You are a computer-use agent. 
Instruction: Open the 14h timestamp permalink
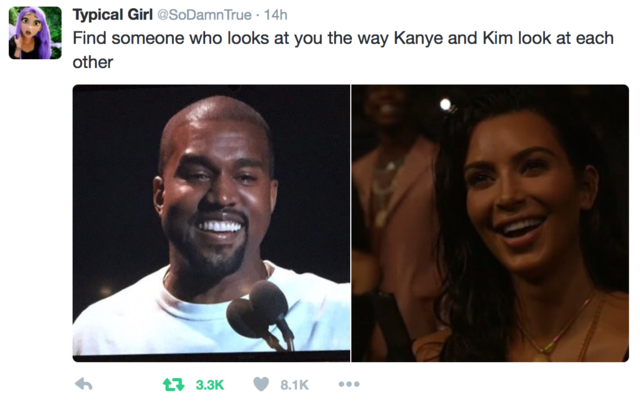(276, 15)
